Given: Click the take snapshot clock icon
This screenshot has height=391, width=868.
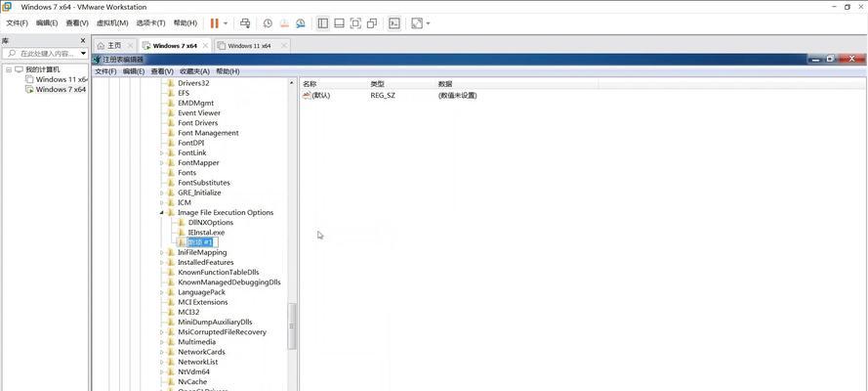Looking at the screenshot, I should tap(268, 23).
